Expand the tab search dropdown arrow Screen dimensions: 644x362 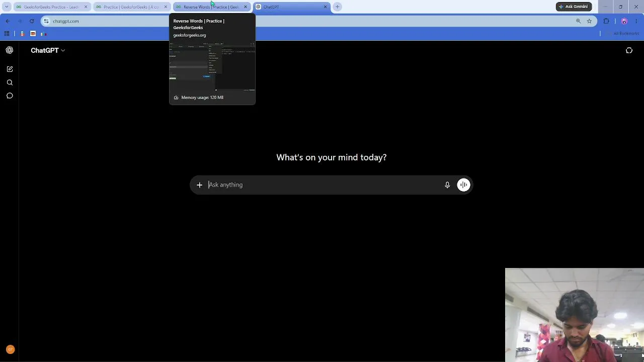[x=7, y=7]
